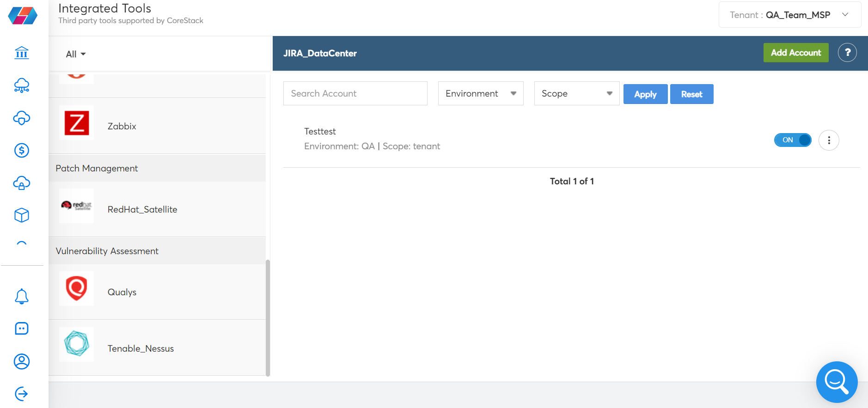The width and height of the screenshot is (868, 408).
Task: Click the logout arrow icon
Action: tap(22, 394)
